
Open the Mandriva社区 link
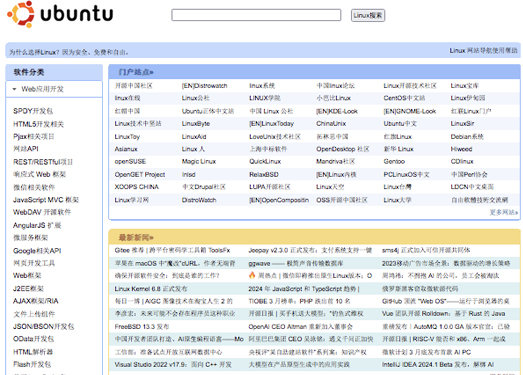point(335,161)
